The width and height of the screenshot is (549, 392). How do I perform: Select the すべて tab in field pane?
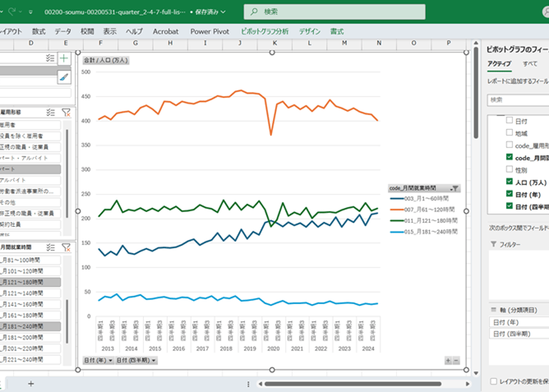[530, 64]
